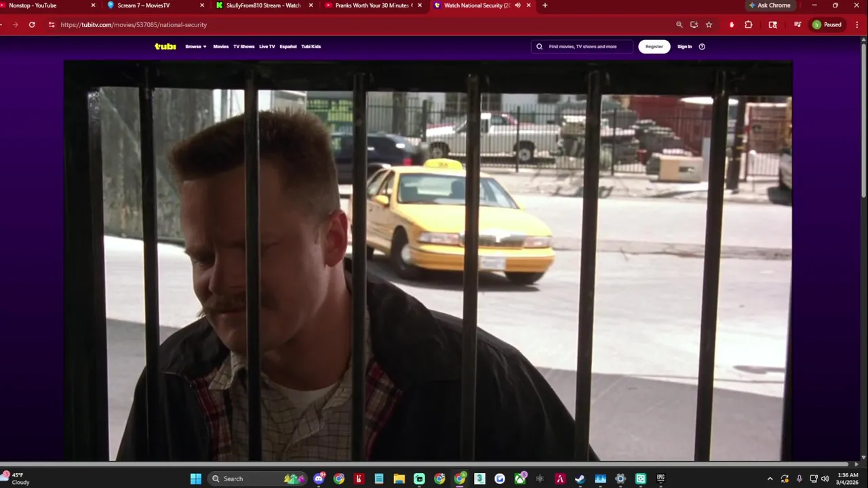
Task: Open the weather widget showing 45°F Cloudy
Action: point(16,479)
